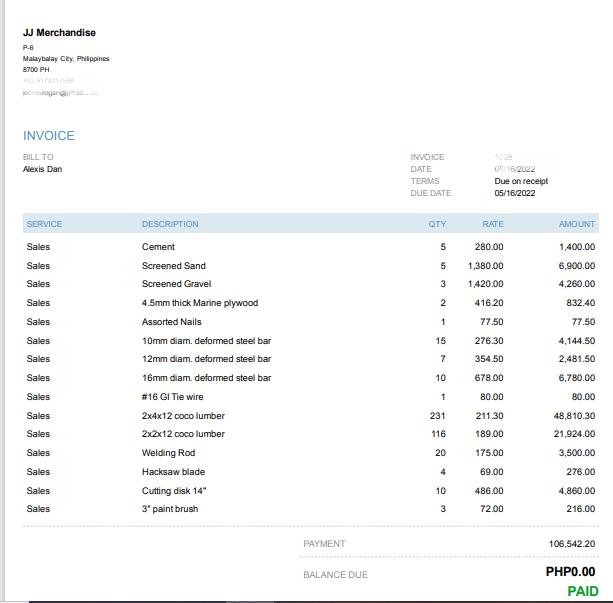Screen dimensions: 613x603
Task: Click the payment total 106,542.20
Action: (572, 544)
